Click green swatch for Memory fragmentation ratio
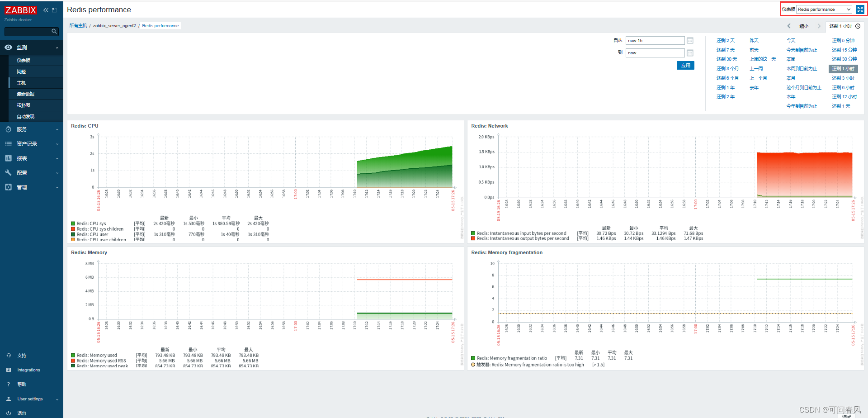This screenshot has height=418, width=868. pyautogui.click(x=473, y=358)
